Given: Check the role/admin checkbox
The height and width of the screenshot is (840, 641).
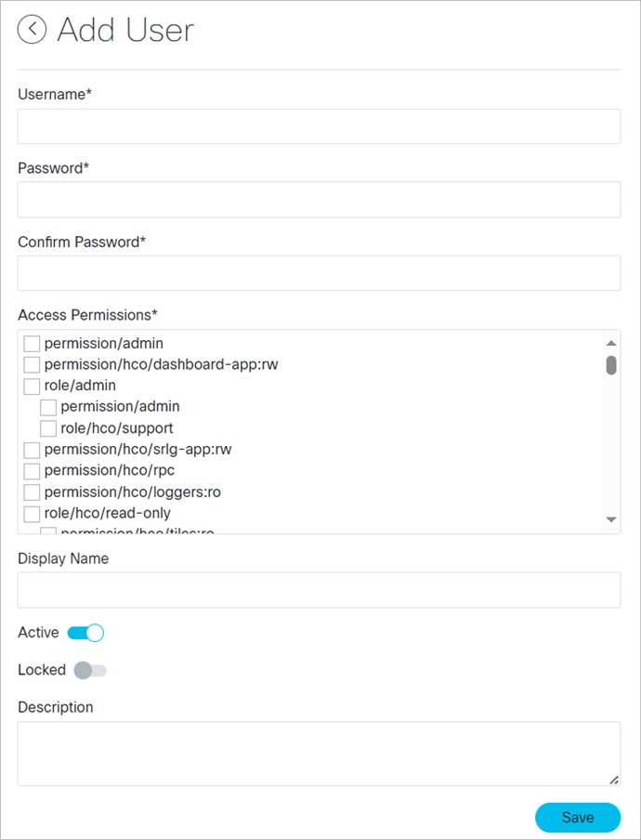Looking at the screenshot, I should (x=32, y=386).
